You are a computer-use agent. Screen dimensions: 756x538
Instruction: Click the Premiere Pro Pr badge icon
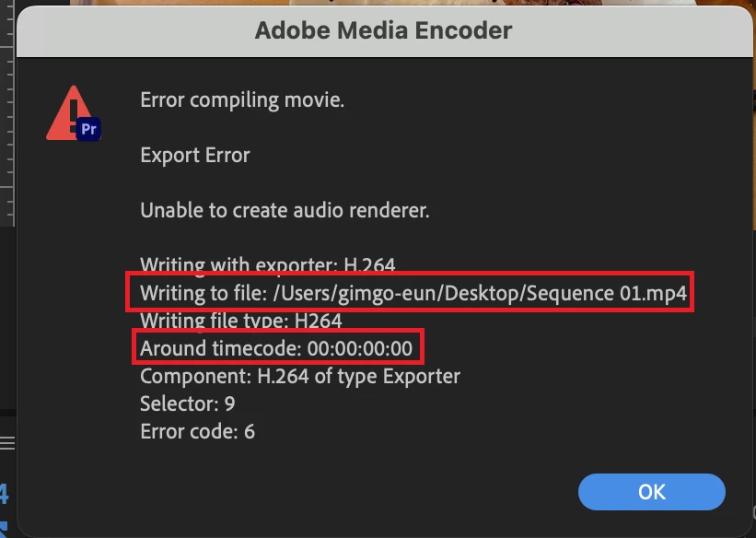[88, 129]
